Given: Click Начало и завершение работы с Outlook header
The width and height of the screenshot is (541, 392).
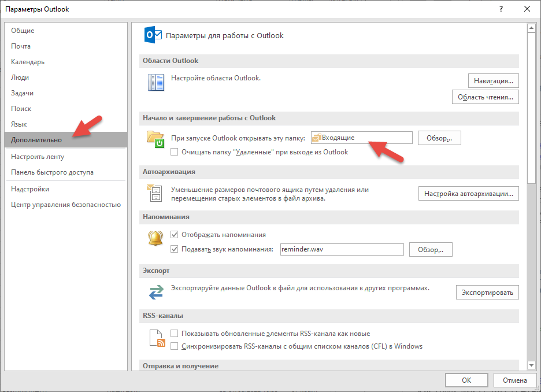Looking at the screenshot, I should pos(329,118).
